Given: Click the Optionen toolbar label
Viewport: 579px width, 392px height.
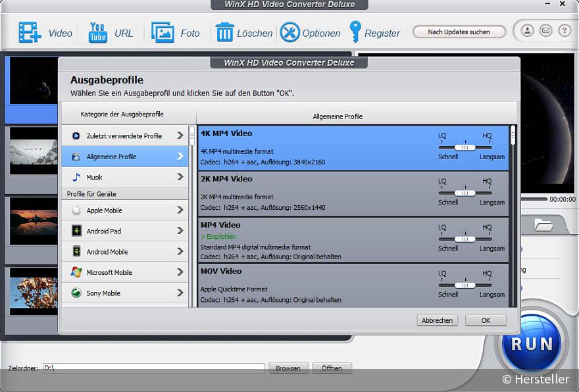Looking at the screenshot, I should click(x=321, y=34).
